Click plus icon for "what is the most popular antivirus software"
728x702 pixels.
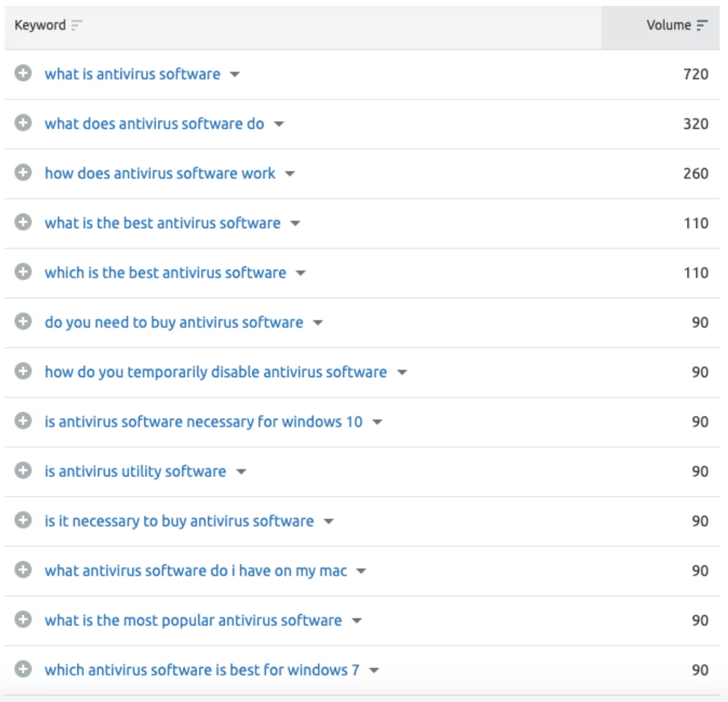[x=23, y=619]
